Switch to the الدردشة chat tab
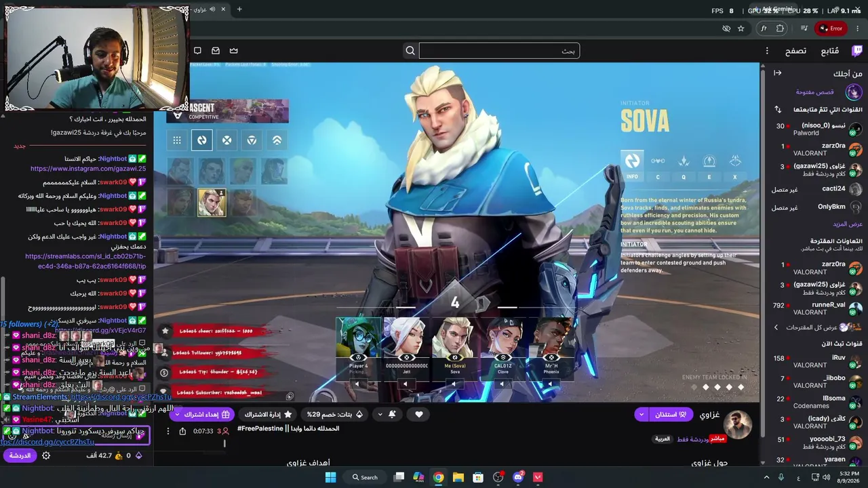868x488 pixels. [20, 455]
